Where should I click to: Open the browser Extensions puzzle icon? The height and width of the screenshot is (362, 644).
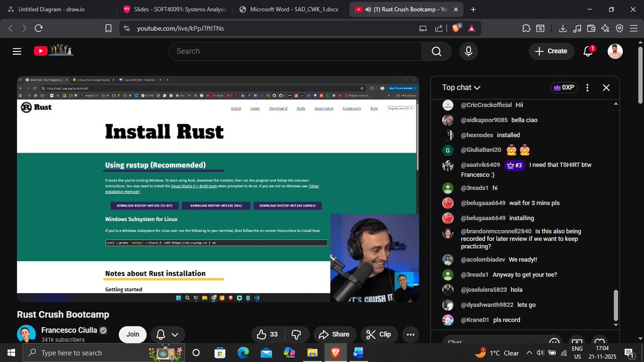click(x=526, y=28)
